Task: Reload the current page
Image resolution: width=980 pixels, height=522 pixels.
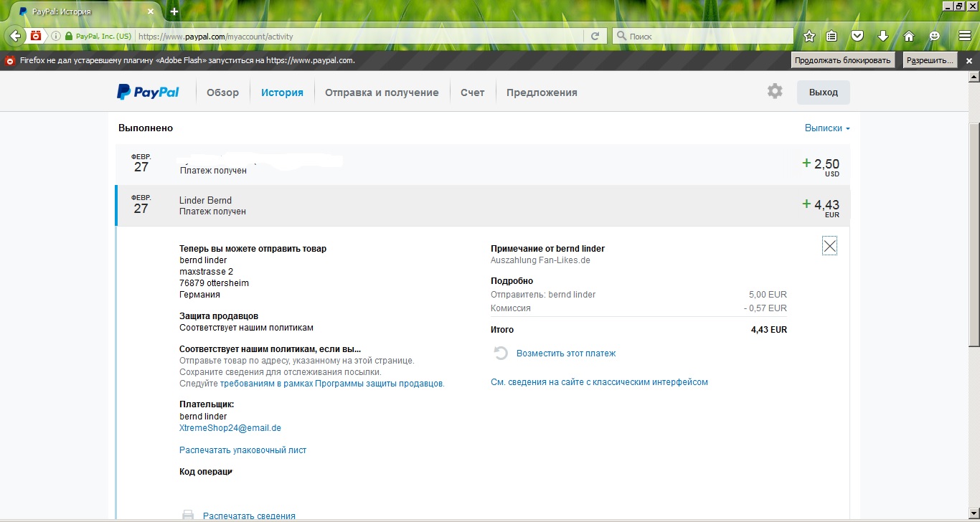Action: pyautogui.click(x=595, y=36)
